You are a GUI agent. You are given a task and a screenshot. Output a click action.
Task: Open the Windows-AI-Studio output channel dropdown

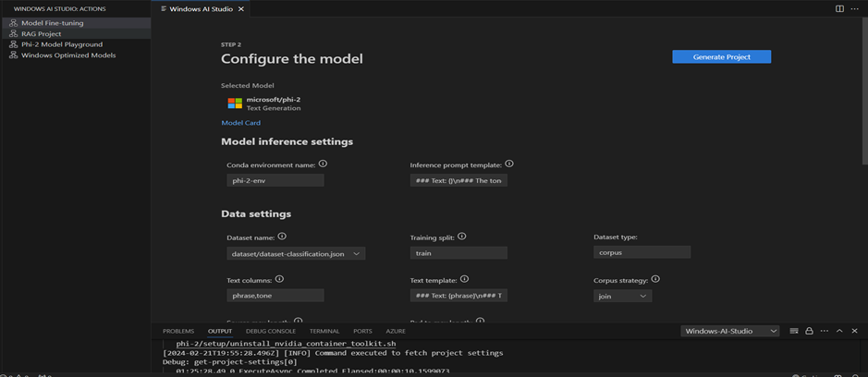[x=730, y=331]
